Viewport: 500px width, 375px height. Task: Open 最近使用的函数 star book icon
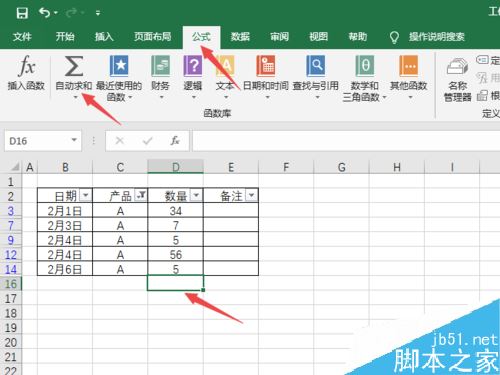click(x=119, y=66)
